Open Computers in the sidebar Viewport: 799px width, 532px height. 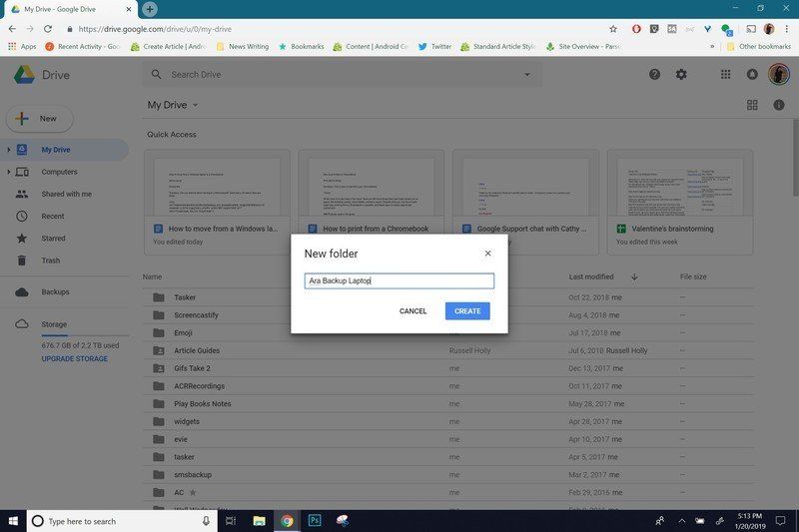(x=59, y=172)
